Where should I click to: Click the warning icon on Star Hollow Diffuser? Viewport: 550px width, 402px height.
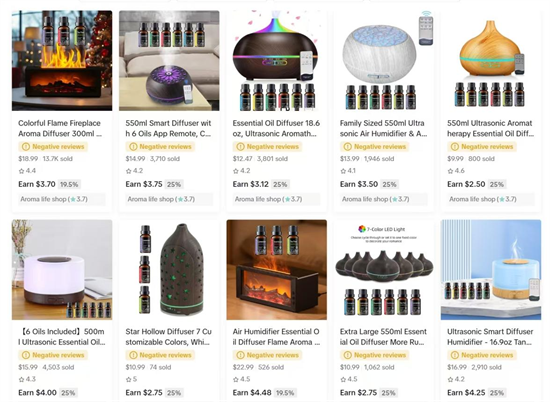pyautogui.click(x=133, y=355)
